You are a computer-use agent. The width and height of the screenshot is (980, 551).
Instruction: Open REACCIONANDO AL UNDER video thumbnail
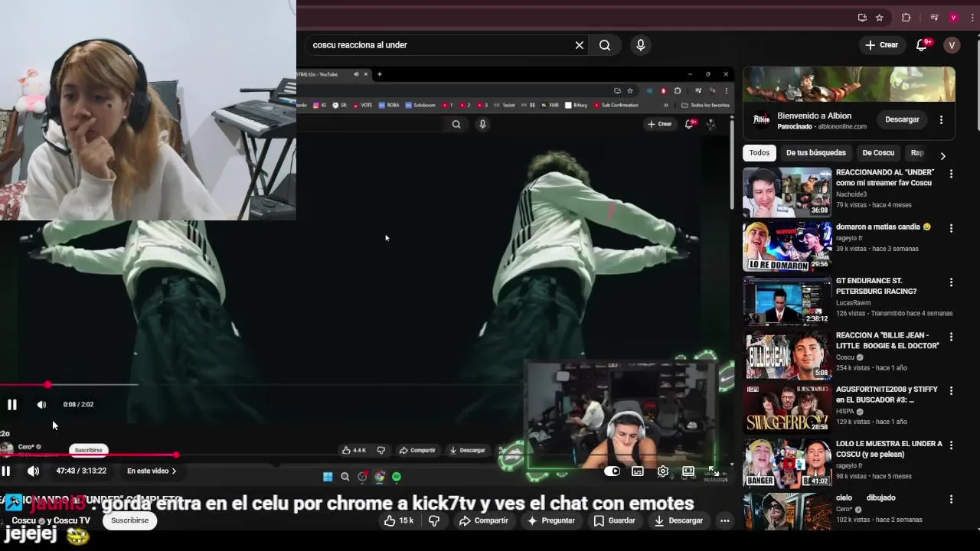[787, 192]
